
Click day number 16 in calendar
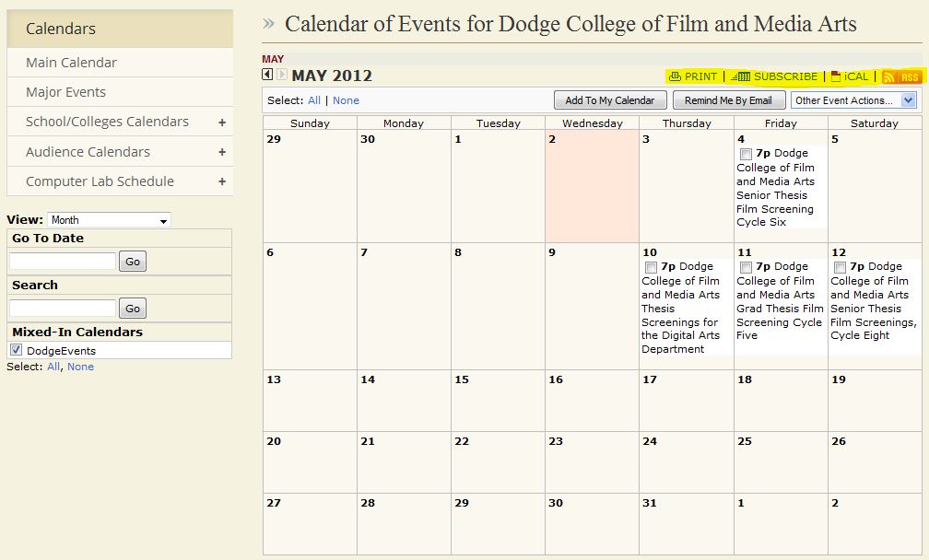tap(556, 379)
